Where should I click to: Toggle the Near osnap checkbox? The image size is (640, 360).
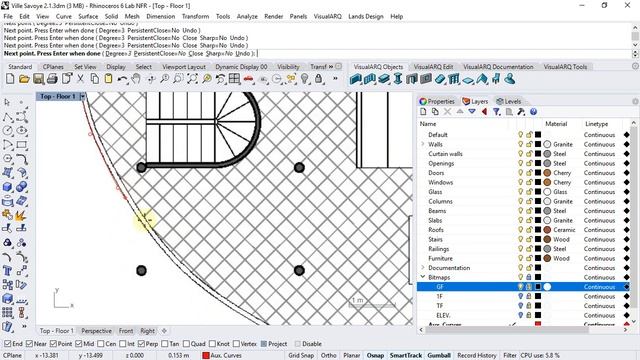[29, 344]
